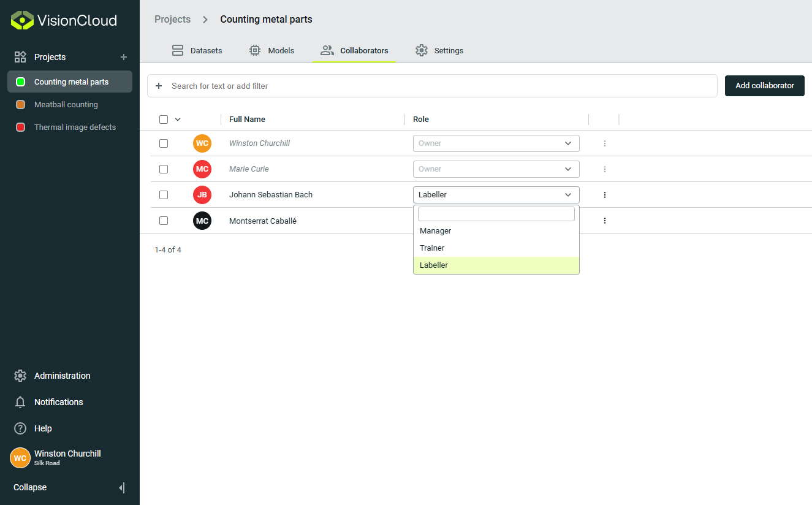The image size is (812, 505).
Task: Click the search for text or filter field
Action: 432,86
